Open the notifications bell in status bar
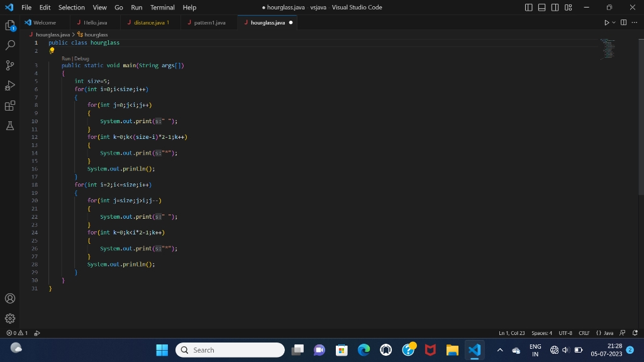This screenshot has width=644, height=362. [x=635, y=333]
